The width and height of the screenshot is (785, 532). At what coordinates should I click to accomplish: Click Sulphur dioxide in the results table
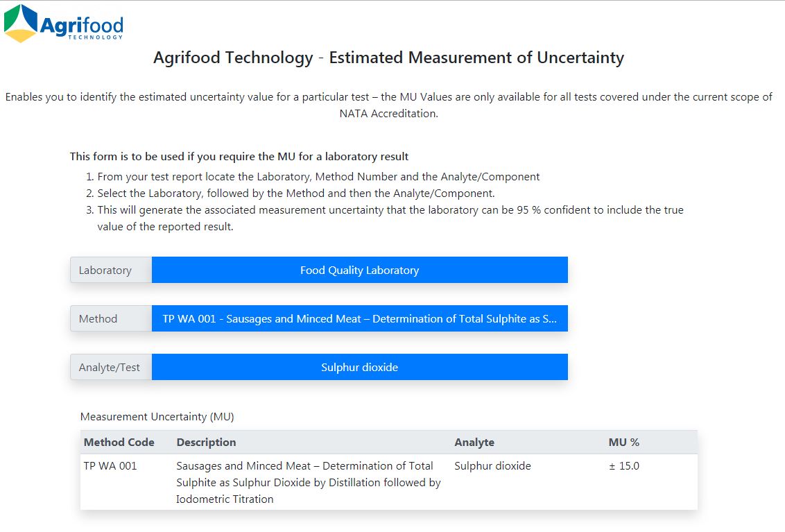[492, 466]
